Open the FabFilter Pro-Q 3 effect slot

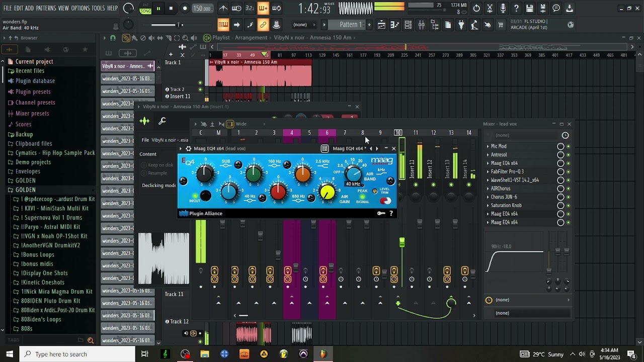click(x=507, y=171)
